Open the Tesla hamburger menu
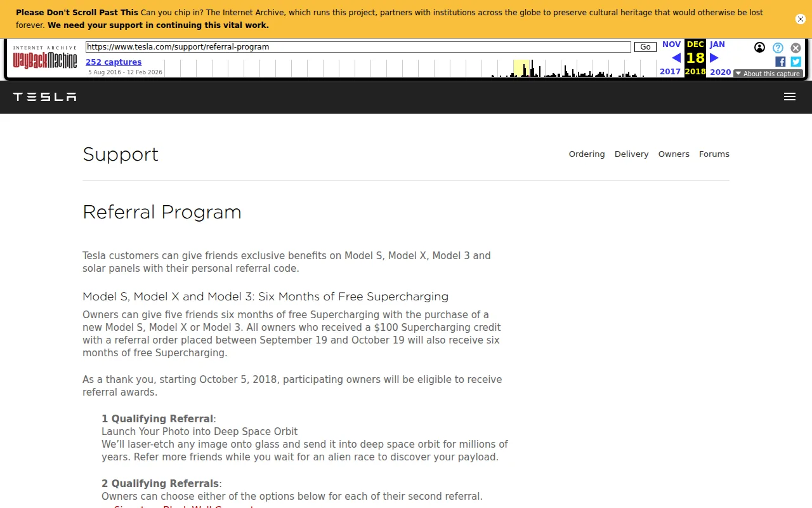This screenshot has height=508, width=812. tap(790, 97)
